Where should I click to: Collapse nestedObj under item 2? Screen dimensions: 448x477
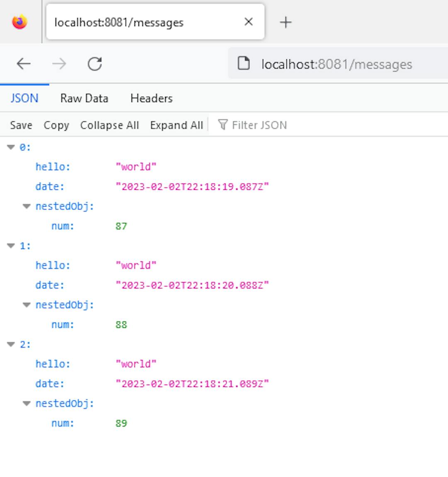27,404
